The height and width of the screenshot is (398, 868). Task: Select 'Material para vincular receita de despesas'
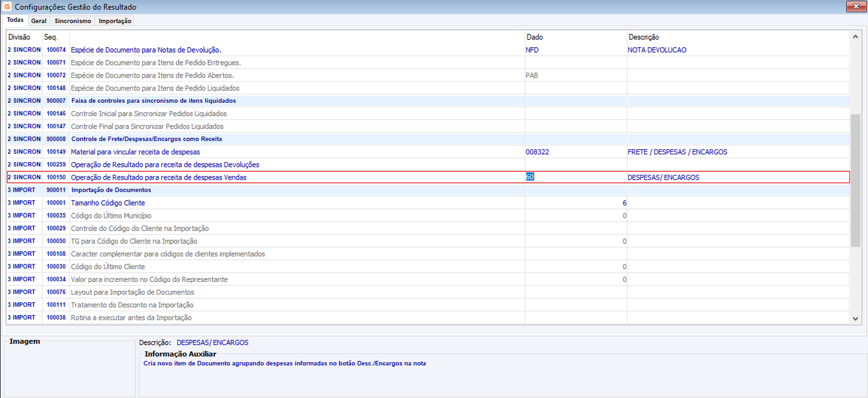click(x=428, y=152)
